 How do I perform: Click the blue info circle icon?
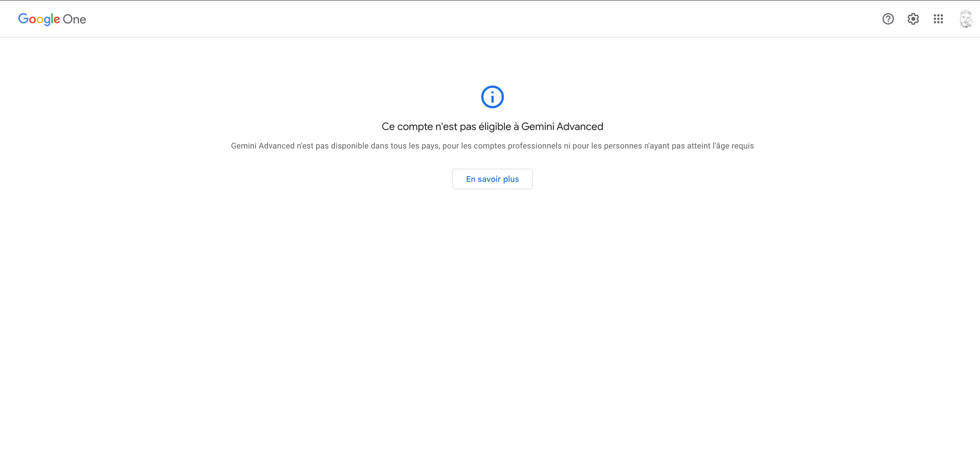tap(492, 97)
